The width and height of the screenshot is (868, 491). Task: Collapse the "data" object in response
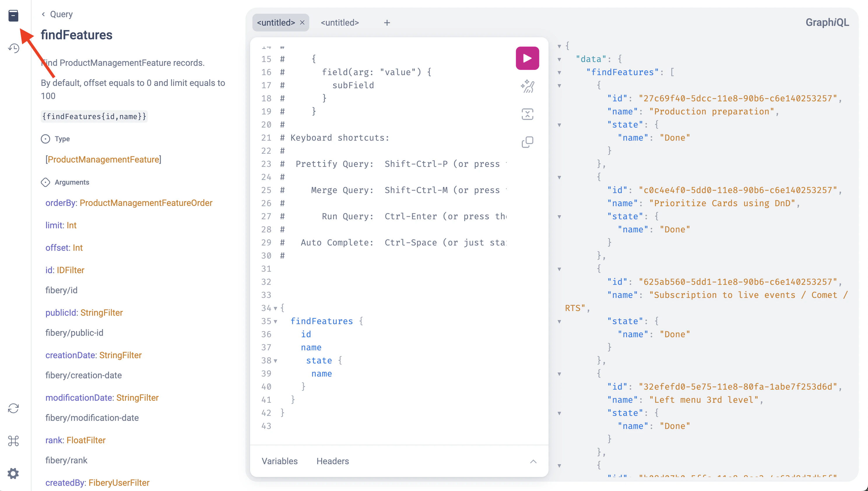tap(559, 59)
